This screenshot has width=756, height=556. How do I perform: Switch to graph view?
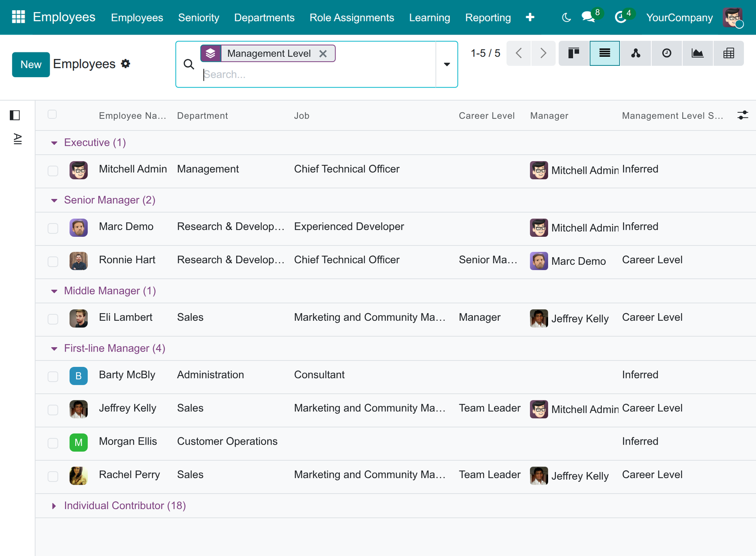tap(697, 53)
